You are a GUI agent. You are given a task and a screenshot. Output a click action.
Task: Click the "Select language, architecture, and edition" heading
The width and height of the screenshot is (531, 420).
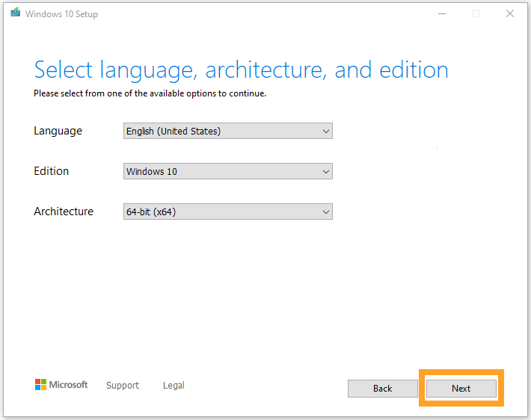(241, 70)
